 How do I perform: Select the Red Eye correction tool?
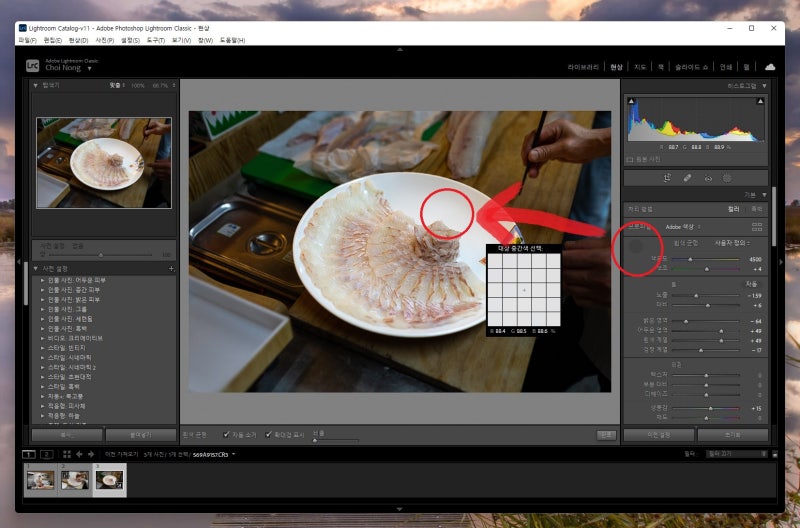coord(708,178)
